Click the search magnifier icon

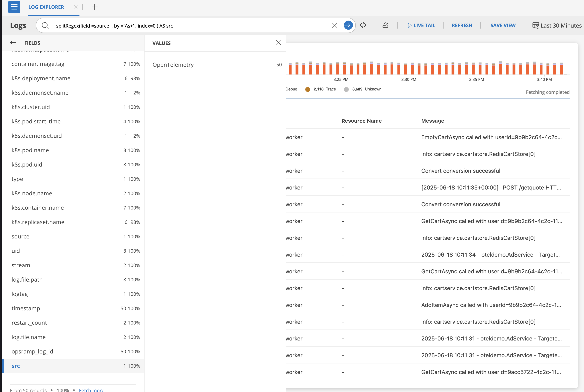point(45,26)
